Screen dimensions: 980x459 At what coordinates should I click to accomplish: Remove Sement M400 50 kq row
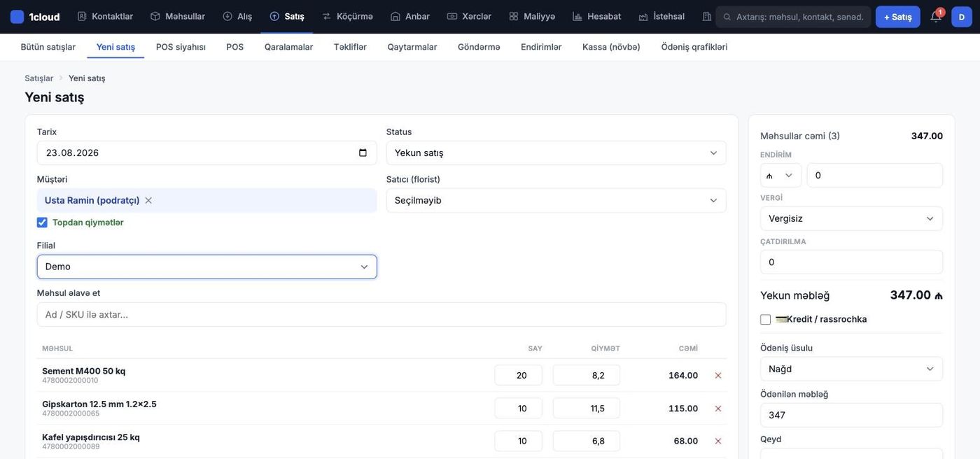[717, 376]
